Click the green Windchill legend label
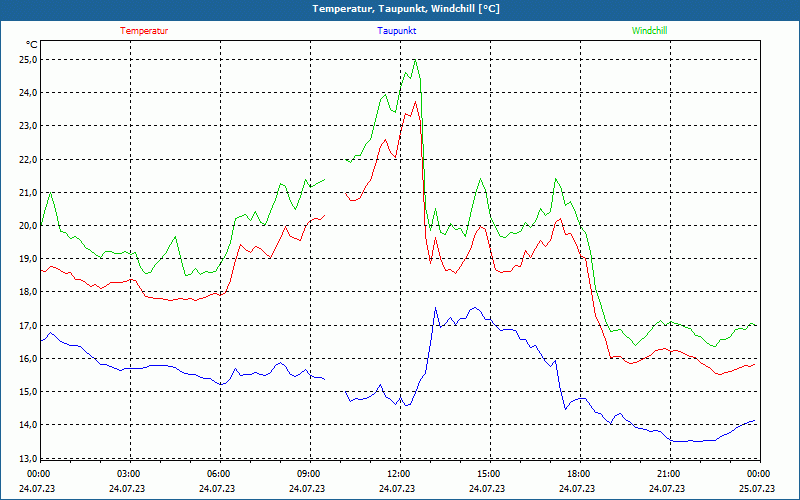The height and width of the screenshot is (500, 800). coord(649,31)
